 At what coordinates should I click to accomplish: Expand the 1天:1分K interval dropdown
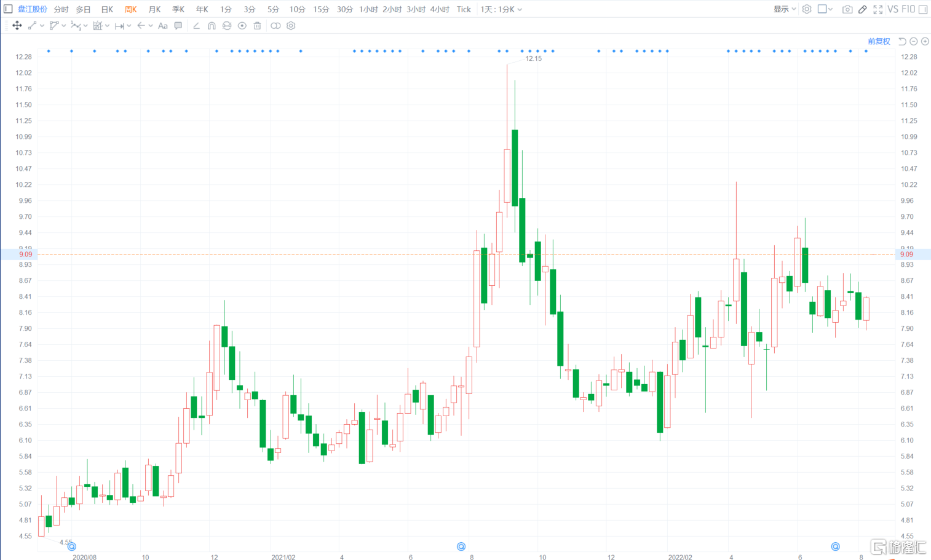501,9
